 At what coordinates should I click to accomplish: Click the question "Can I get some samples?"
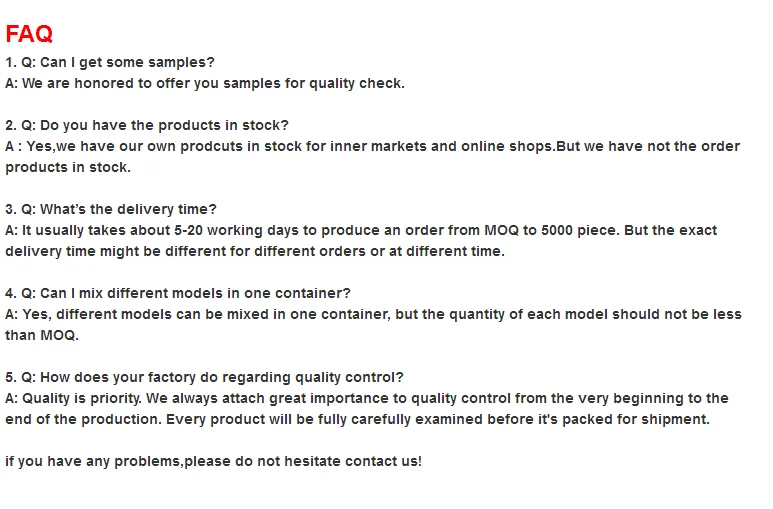pyautogui.click(x=127, y=62)
